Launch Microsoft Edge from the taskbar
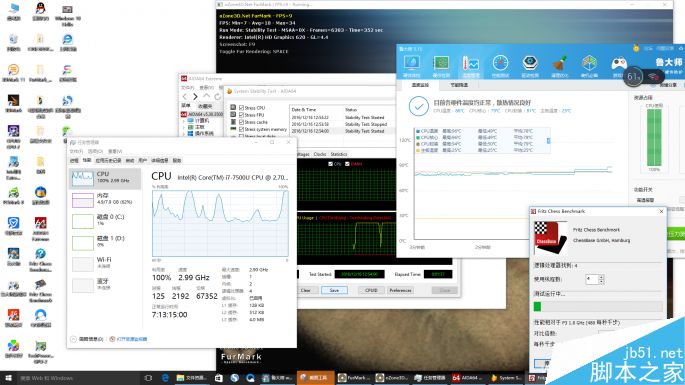Screen dimensions: 685x385 pyautogui.click(x=165, y=378)
